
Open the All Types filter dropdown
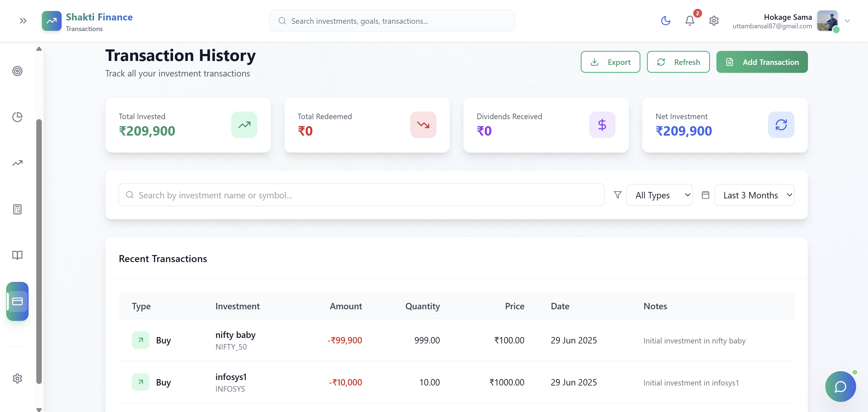tap(659, 195)
